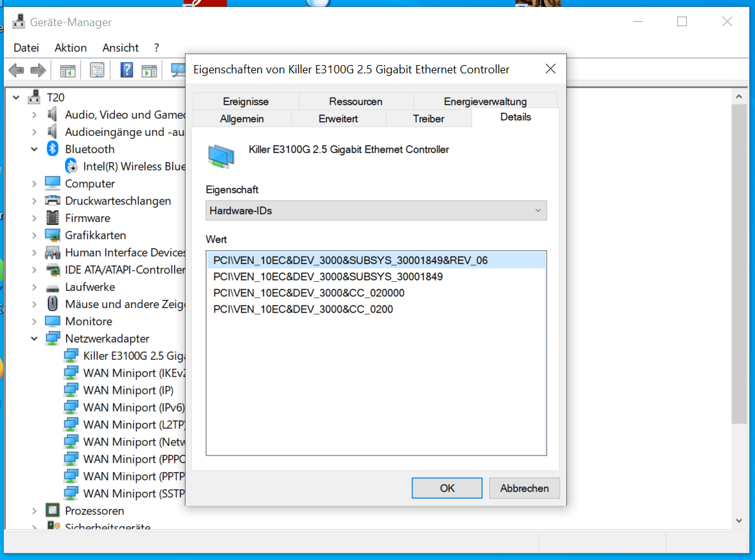Viewport: 755px width, 560px height.
Task: Click the blue Help toolbar icon
Action: pyautogui.click(x=127, y=70)
